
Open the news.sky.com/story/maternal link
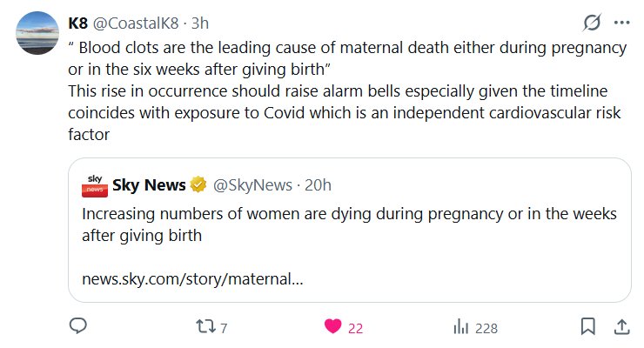tap(192, 280)
